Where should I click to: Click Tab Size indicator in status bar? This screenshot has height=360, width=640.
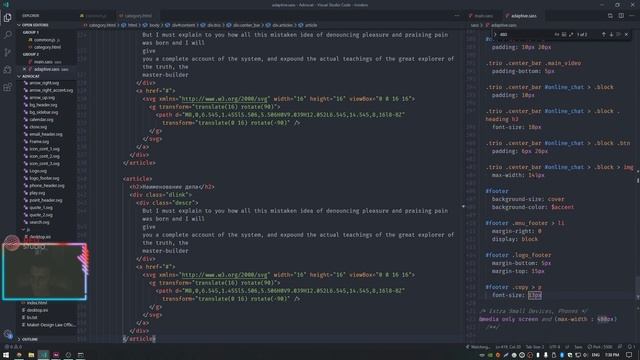pos(535,347)
